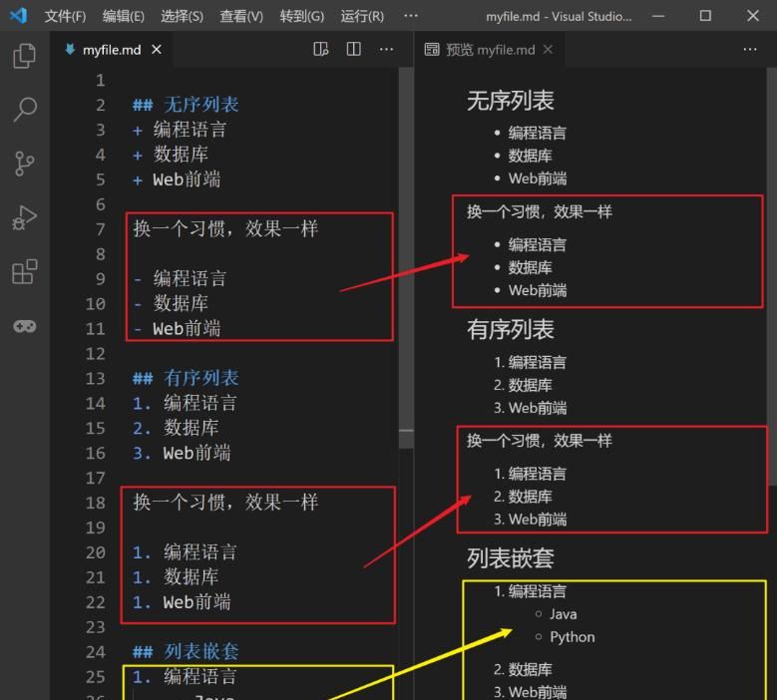This screenshot has width=777, height=700.
Task: Click '3. Web前端' on editor line 16
Action: click(182, 453)
